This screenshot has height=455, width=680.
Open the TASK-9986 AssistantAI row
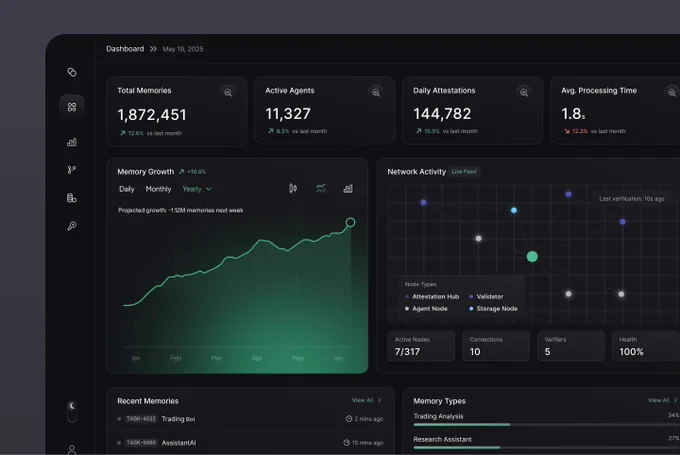click(250, 443)
